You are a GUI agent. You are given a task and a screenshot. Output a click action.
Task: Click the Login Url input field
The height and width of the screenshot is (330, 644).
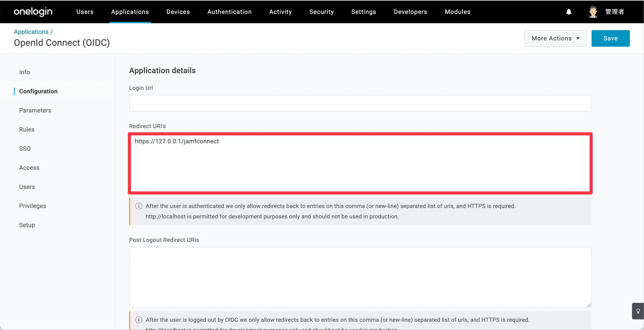[360, 103]
